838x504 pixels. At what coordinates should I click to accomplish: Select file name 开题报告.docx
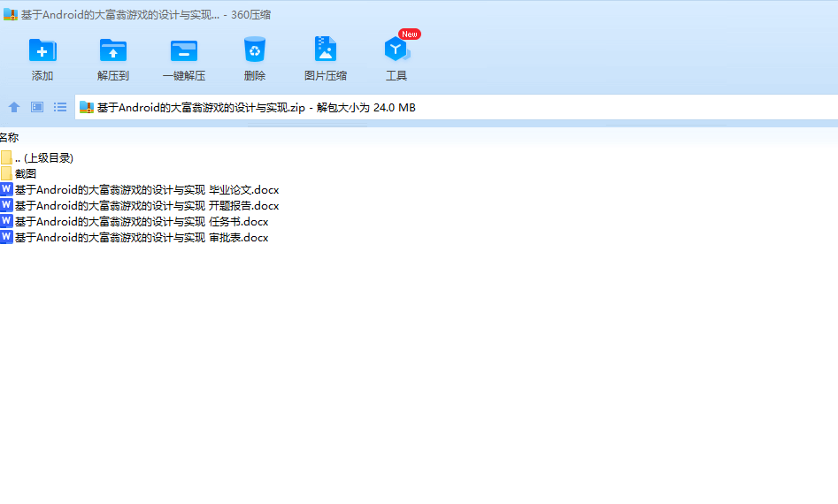click(x=147, y=206)
